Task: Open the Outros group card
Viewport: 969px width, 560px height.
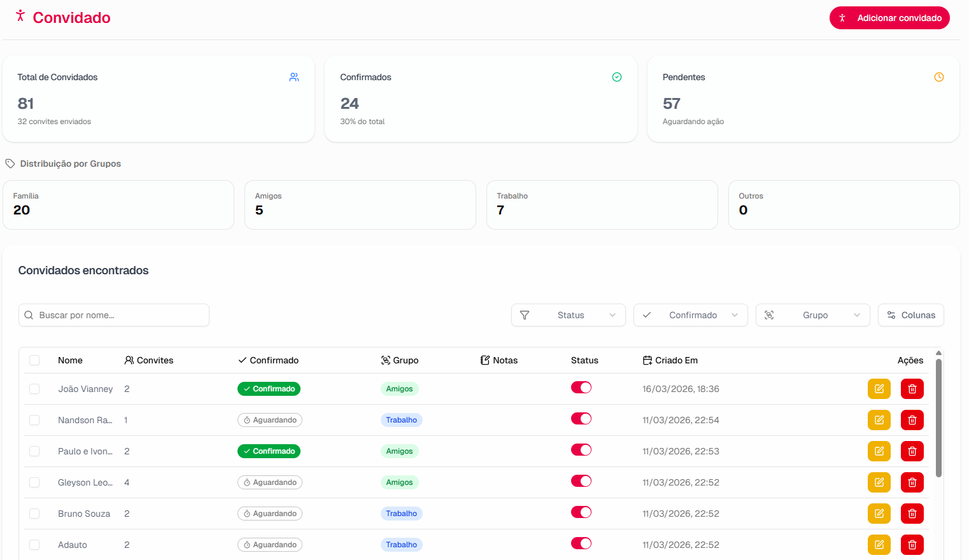Action: pos(844,205)
